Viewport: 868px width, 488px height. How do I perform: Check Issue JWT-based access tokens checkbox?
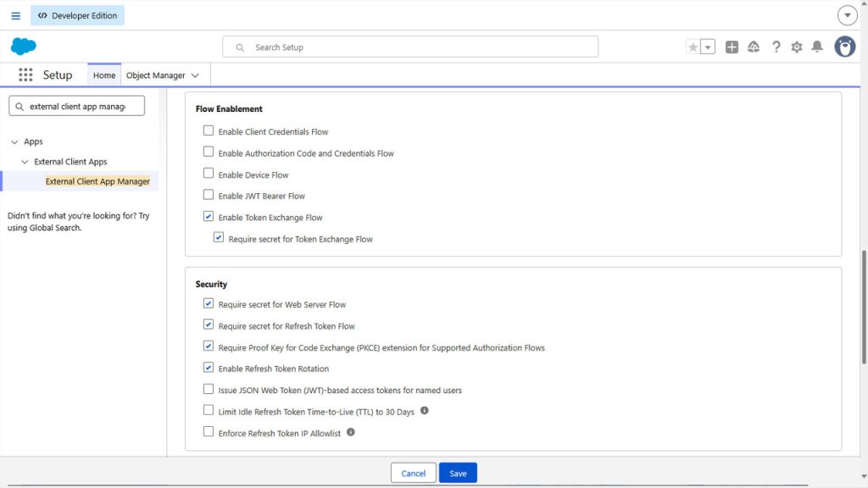click(209, 389)
